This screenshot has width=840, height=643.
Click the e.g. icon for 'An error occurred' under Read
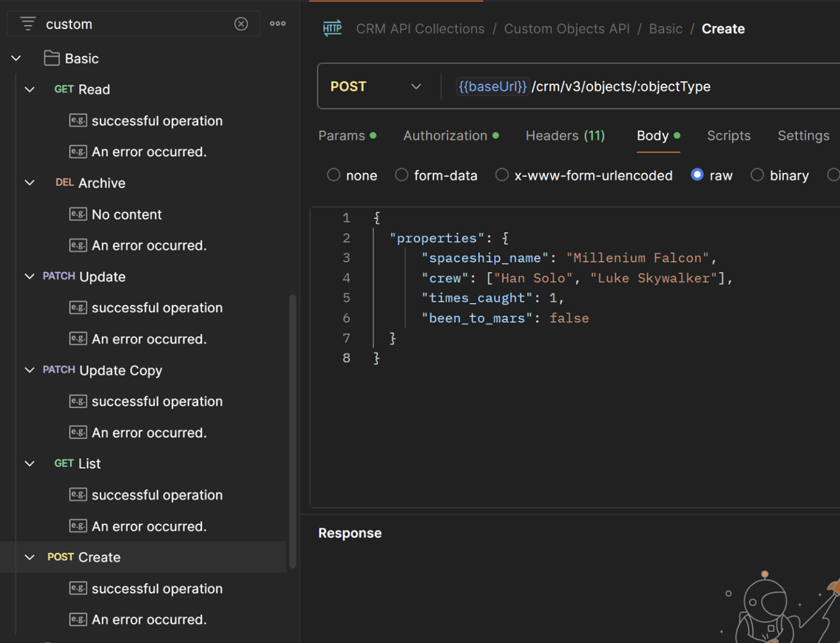78,152
